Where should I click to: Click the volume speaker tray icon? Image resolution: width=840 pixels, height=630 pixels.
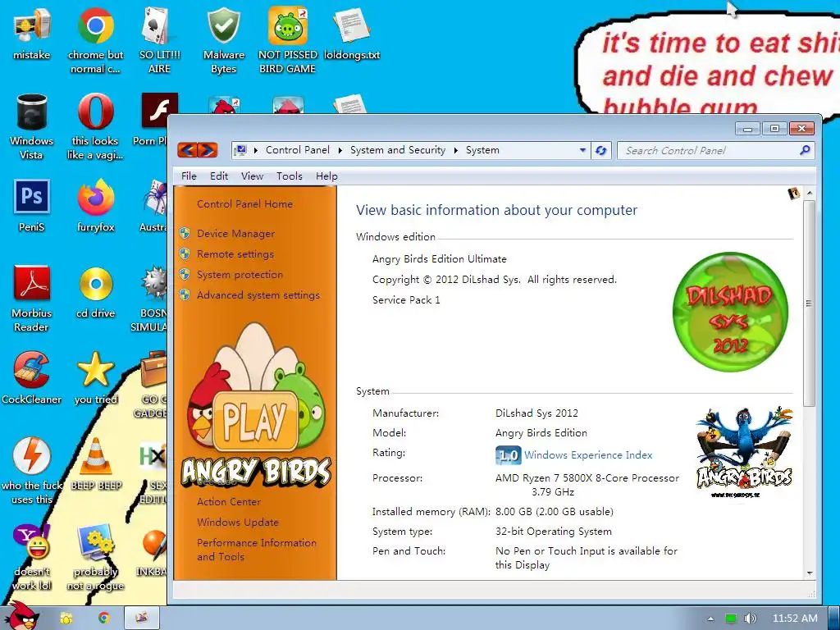click(750, 619)
